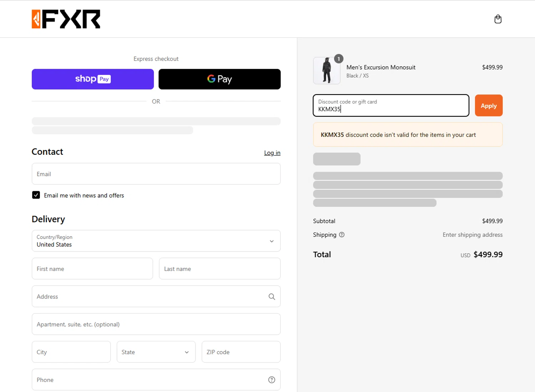
Task: Click the Enter shipping address text
Action: [x=473, y=235]
